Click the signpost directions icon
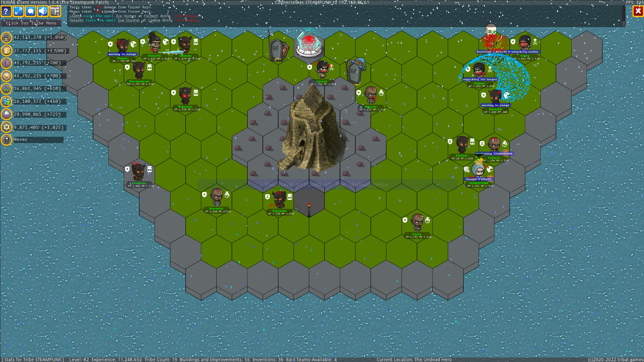The height and width of the screenshot is (362, 644). click(x=55, y=11)
